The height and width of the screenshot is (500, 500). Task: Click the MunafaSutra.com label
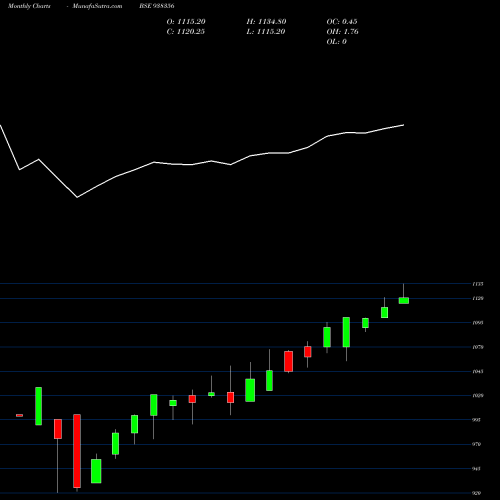click(97, 6)
